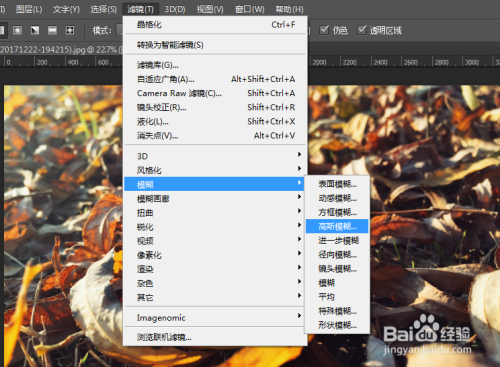
Task: Open Camera Raw 滤镜(C)...
Action: pos(215,93)
